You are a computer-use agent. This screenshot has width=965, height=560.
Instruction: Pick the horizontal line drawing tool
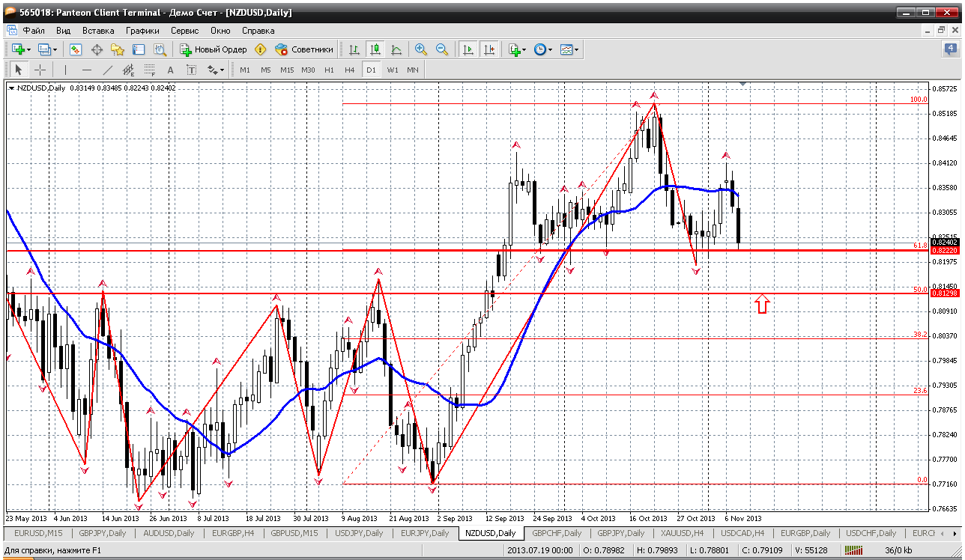pyautogui.click(x=87, y=70)
